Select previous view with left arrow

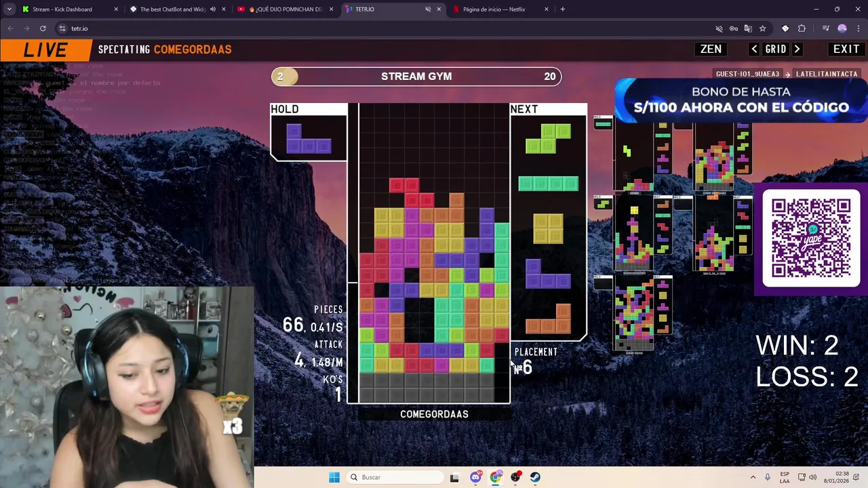754,49
